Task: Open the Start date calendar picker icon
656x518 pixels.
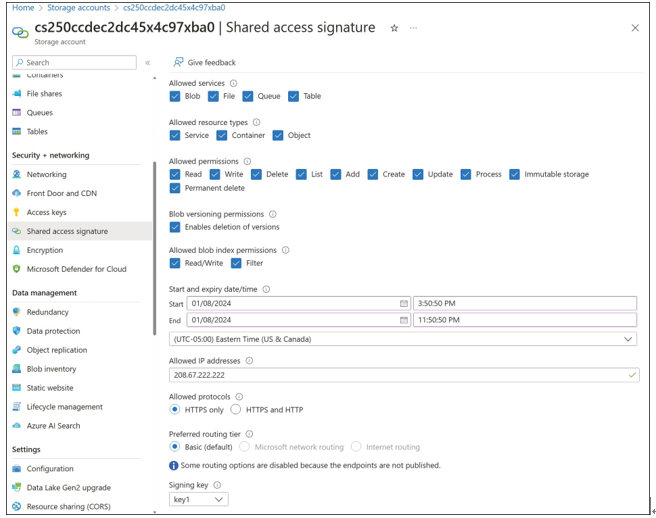Action: pyautogui.click(x=404, y=303)
